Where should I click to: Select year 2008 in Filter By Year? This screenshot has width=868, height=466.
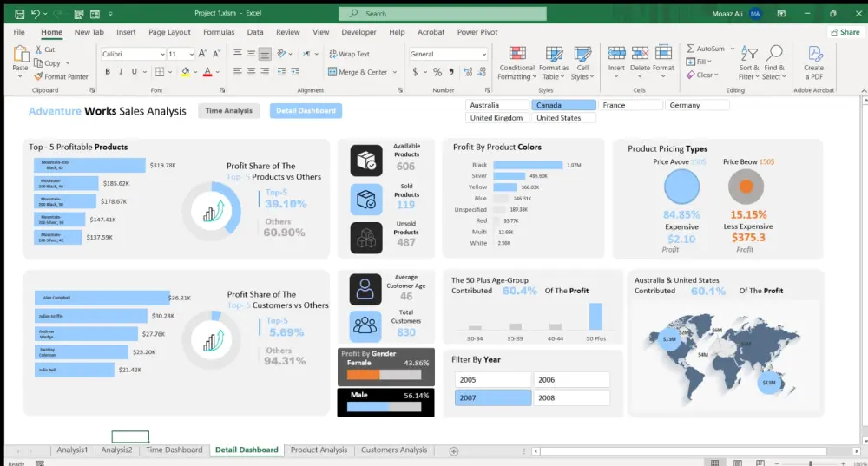click(x=571, y=397)
